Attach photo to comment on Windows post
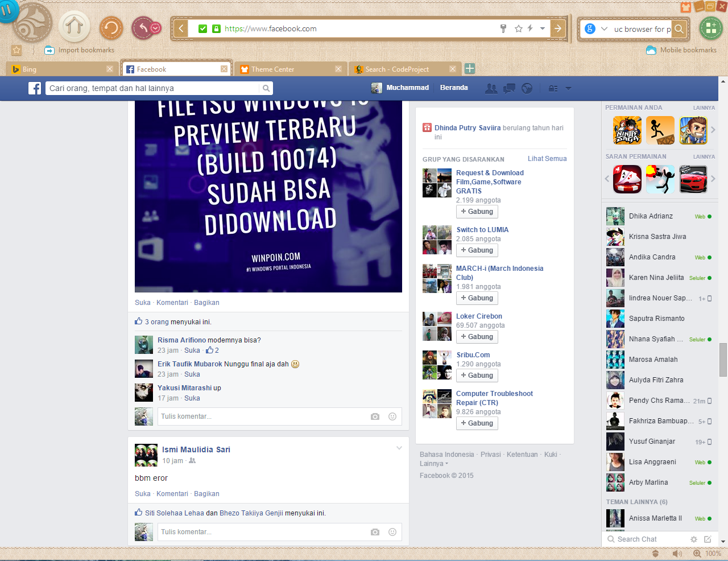Image resolution: width=728 pixels, height=561 pixels. pyautogui.click(x=375, y=416)
